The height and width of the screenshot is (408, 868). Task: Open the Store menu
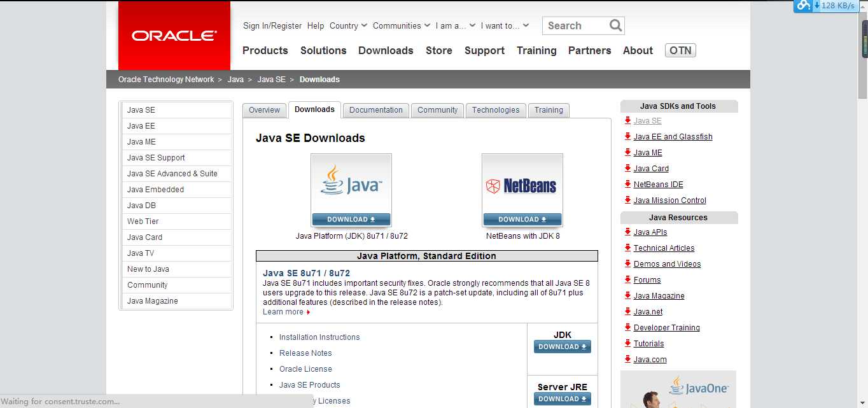(439, 50)
